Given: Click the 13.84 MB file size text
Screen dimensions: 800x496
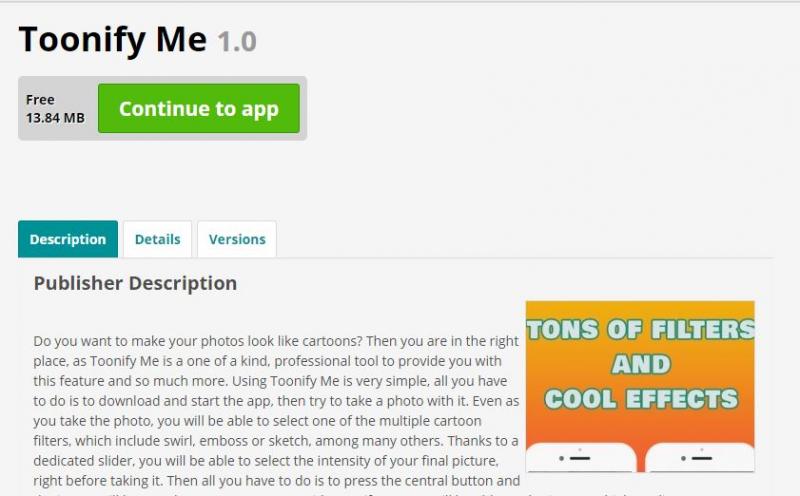Looking at the screenshot, I should tap(55, 118).
